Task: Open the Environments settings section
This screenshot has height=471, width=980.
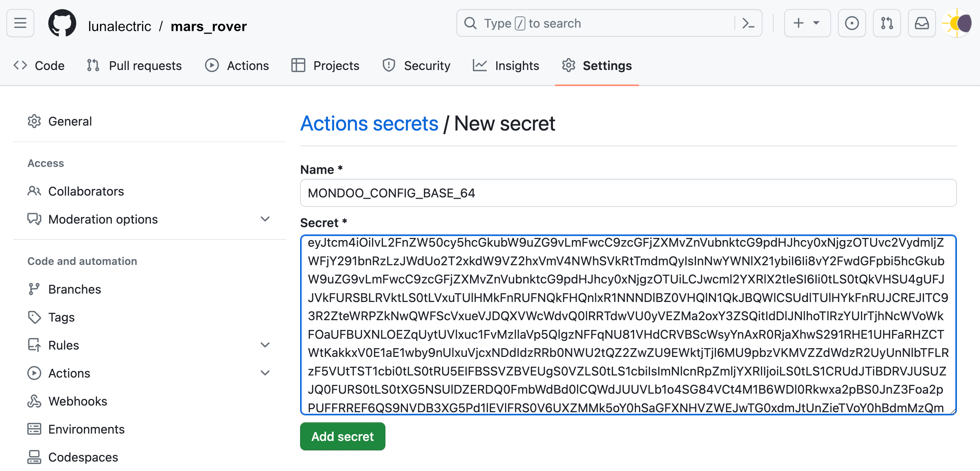Action: tap(86, 429)
